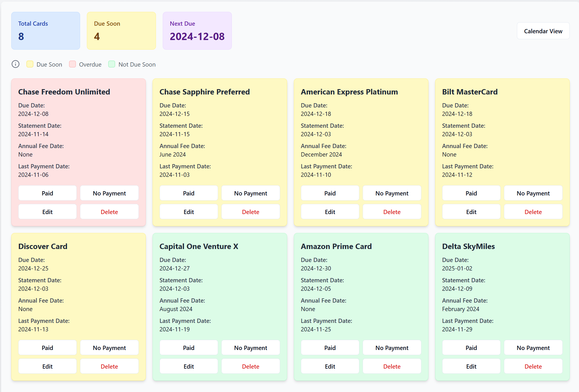Mark Capital One Venture X as Paid
This screenshot has width=579, height=392.
click(x=189, y=348)
